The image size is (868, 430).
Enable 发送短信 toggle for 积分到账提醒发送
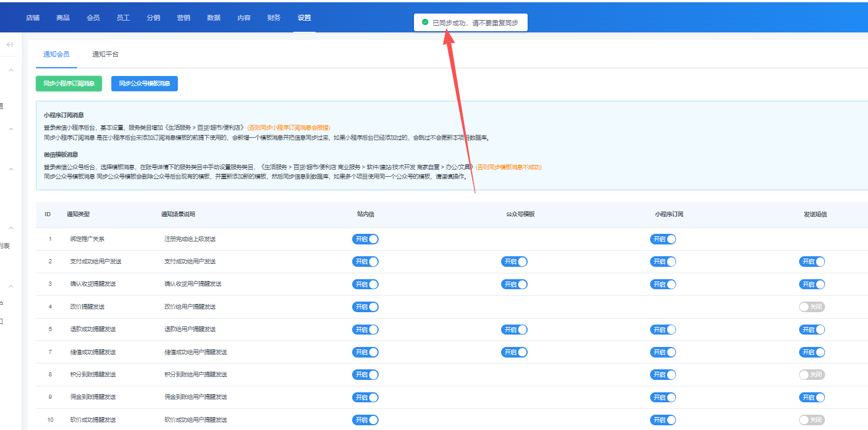(x=811, y=375)
